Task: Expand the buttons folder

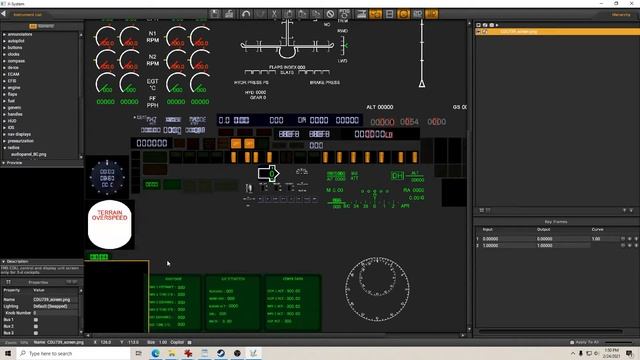Action: coord(4,47)
